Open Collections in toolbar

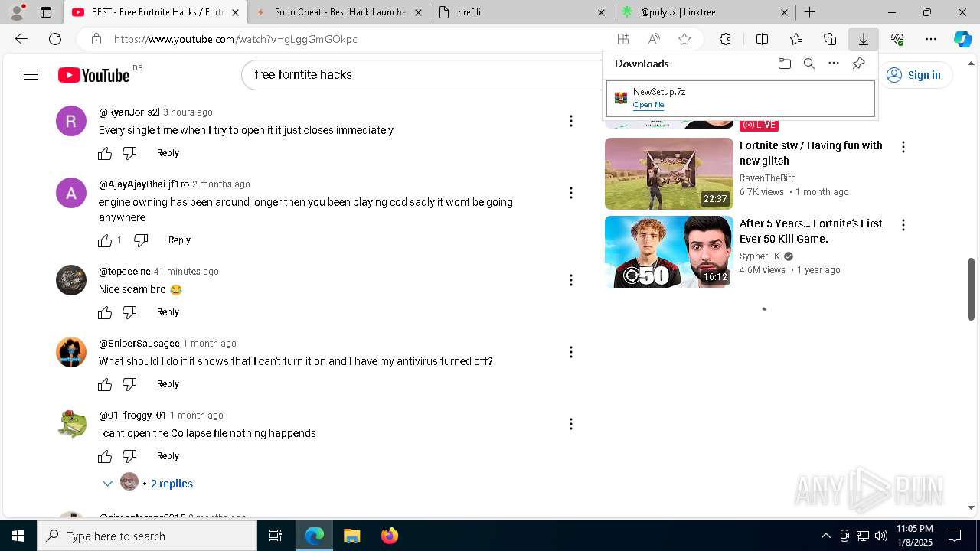(830, 39)
